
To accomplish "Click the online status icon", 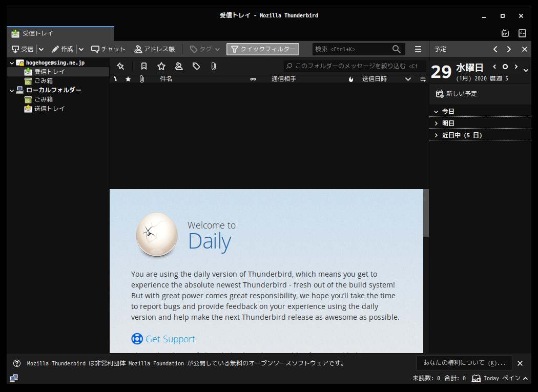I will tap(14, 378).
